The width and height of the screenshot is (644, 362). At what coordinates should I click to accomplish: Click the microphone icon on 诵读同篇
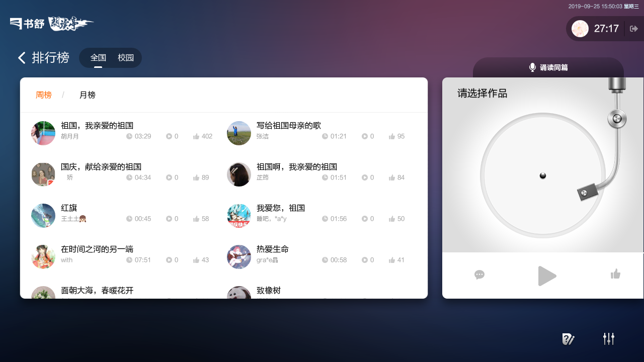tap(532, 67)
